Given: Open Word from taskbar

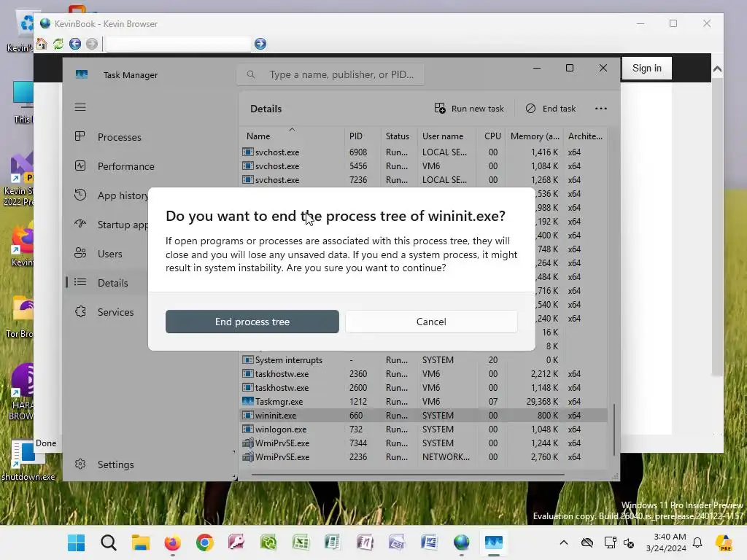Looking at the screenshot, I should (x=429, y=542).
